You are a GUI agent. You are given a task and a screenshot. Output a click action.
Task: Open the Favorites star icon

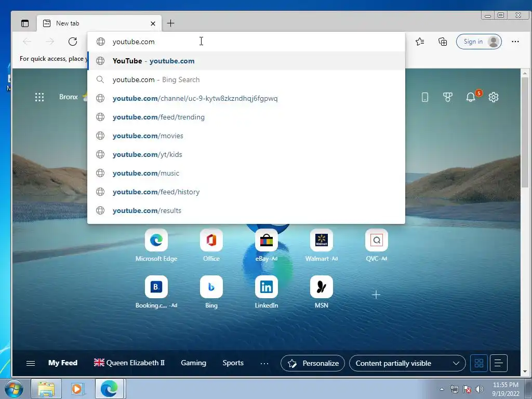pos(420,42)
